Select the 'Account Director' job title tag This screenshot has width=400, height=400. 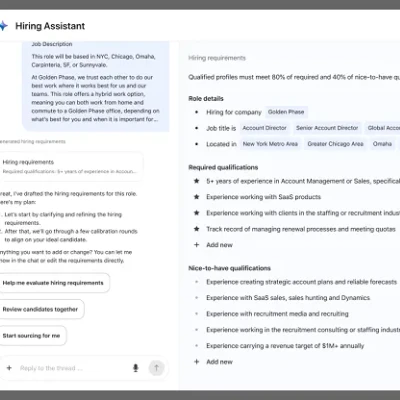[264, 128]
